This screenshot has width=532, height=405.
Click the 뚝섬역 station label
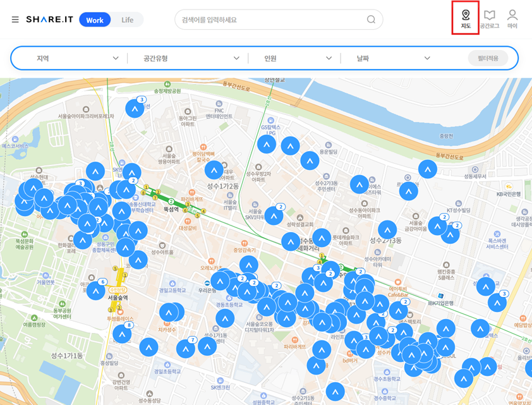[171, 209]
